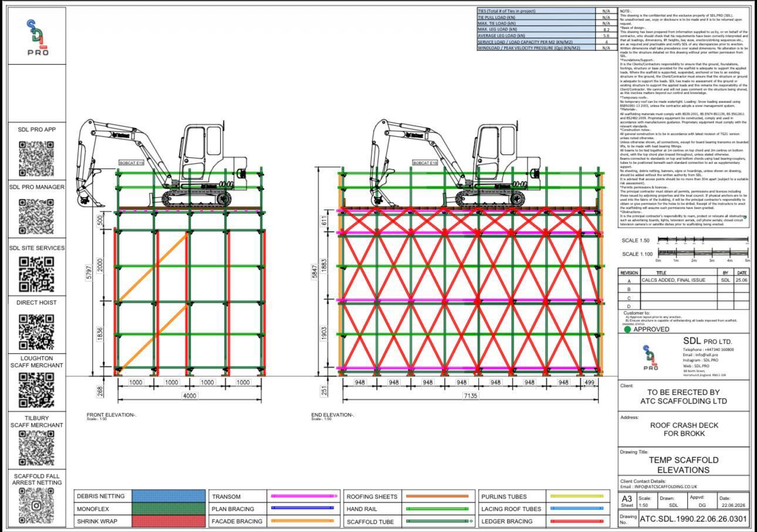Click the 'FRONT ELEVATION-.' view title
Screen dimensions: 757x532
tap(111, 415)
